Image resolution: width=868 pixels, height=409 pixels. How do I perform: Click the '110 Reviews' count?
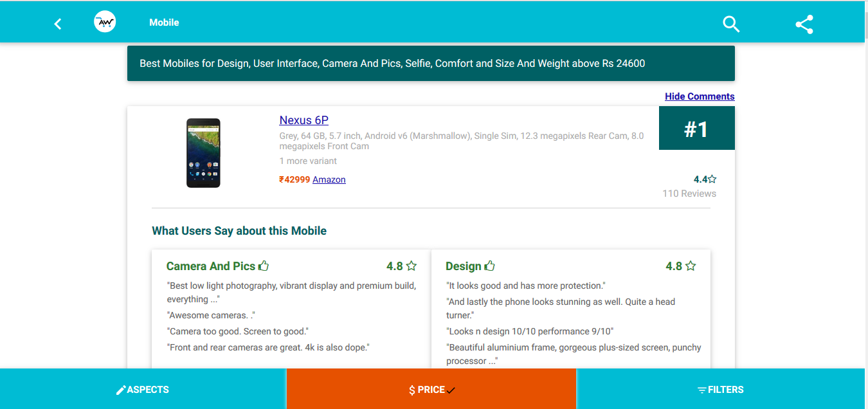click(689, 194)
